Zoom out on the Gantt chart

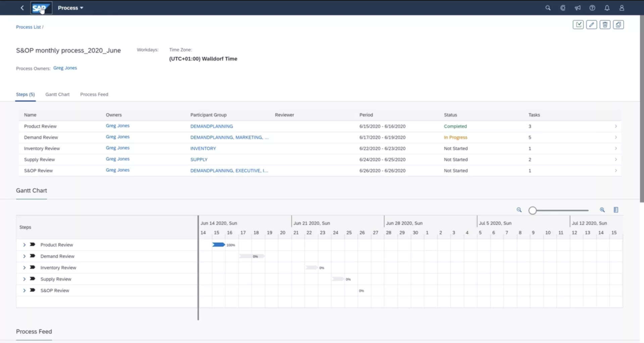tap(519, 210)
